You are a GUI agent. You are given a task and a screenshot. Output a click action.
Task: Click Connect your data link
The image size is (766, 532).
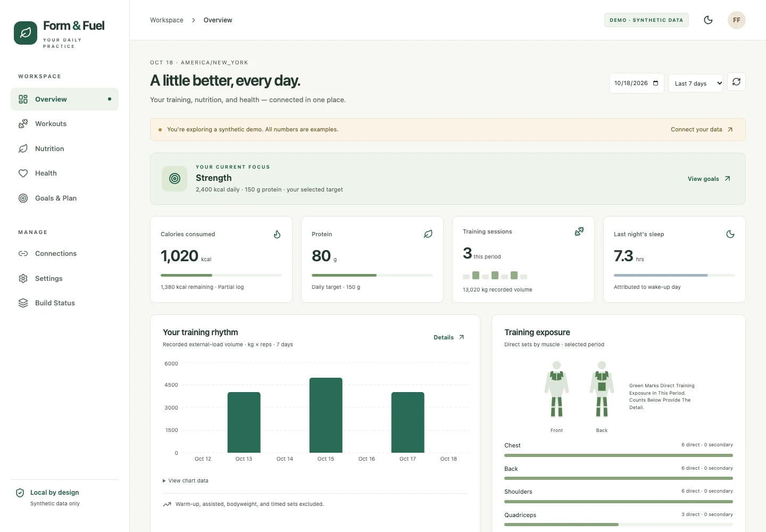pyautogui.click(x=702, y=130)
